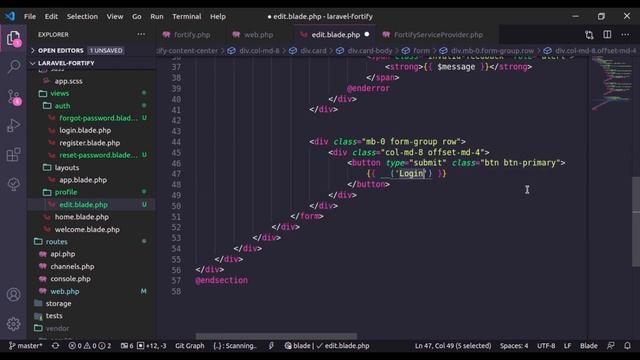
Task: Open the Explorer view in activity bar
Action: 13,39
